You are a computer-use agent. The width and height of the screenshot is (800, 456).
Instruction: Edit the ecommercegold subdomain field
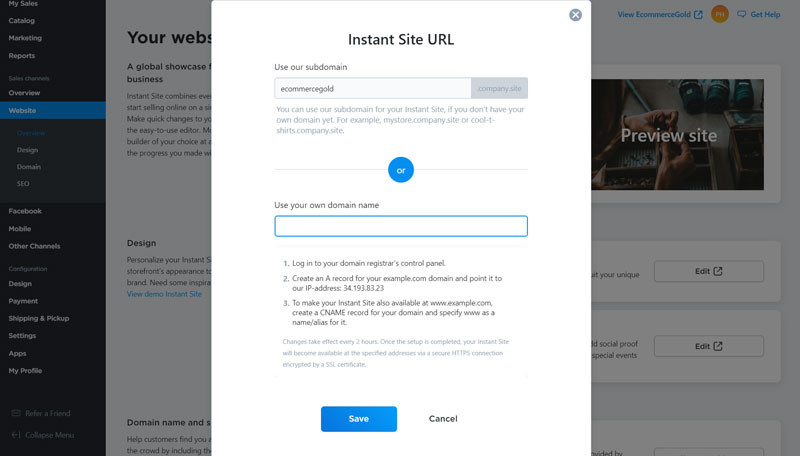coord(372,88)
